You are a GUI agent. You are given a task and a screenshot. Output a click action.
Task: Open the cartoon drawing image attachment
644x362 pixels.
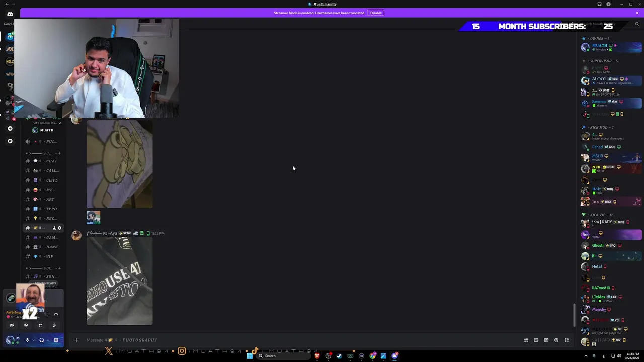(x=119, y=163)
